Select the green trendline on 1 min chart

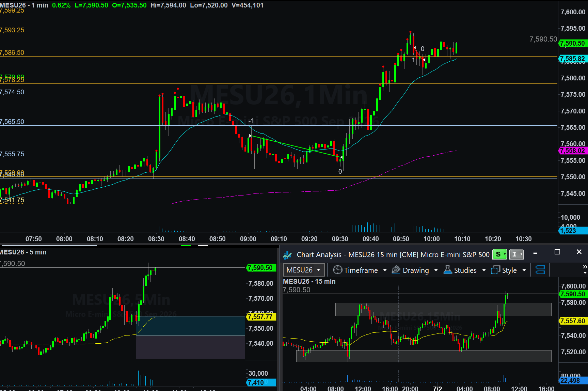point(296,146)
